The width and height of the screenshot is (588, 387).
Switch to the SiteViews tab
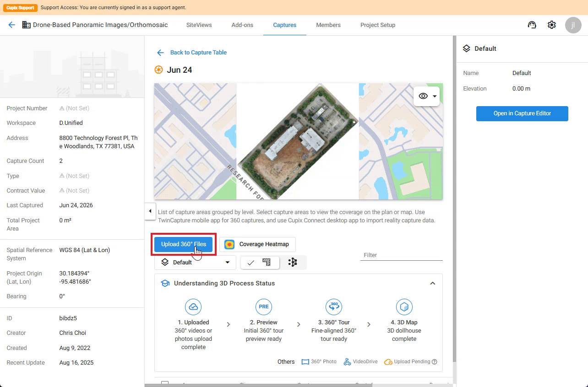(x=199, y=25)
